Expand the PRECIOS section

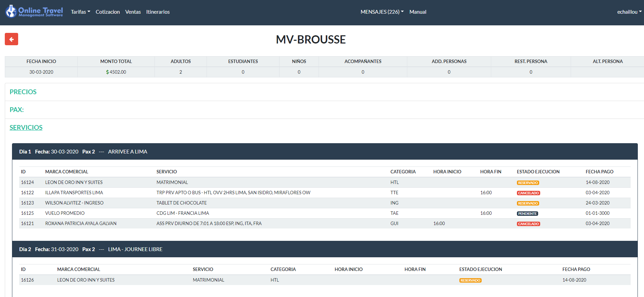pyautogui.click(x=23, y=92)
